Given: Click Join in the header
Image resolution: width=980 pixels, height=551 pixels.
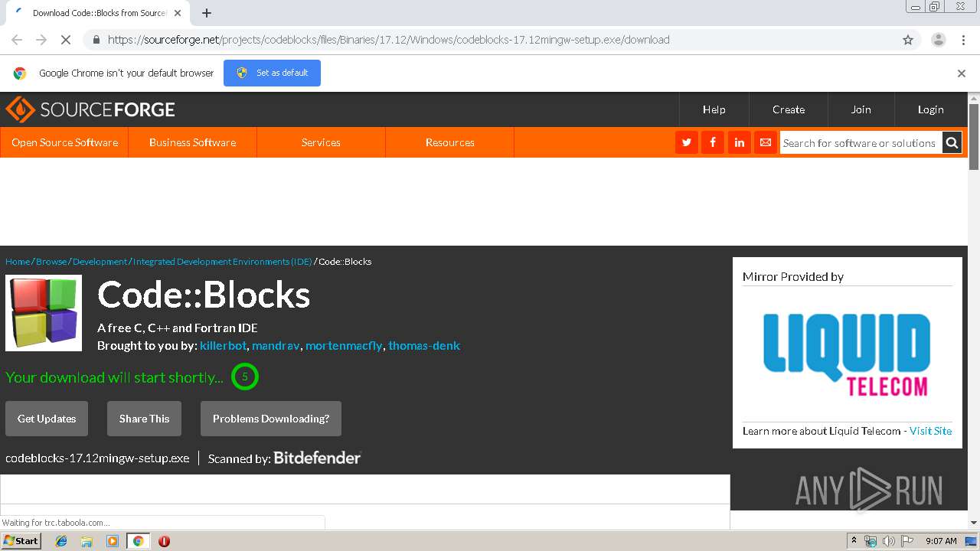Looking at the screenshot, I should [861, 109].
